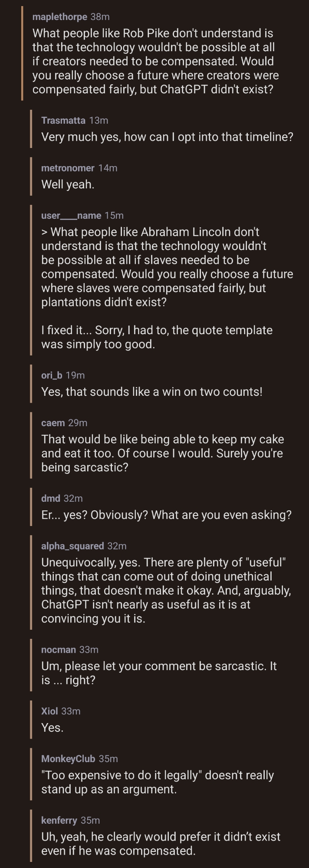This screenshot has height=868, width=309.
Task: Click the 13m timestamp on Trasmatta's reply
Action: pyautogui.click(x=99, y=121)
